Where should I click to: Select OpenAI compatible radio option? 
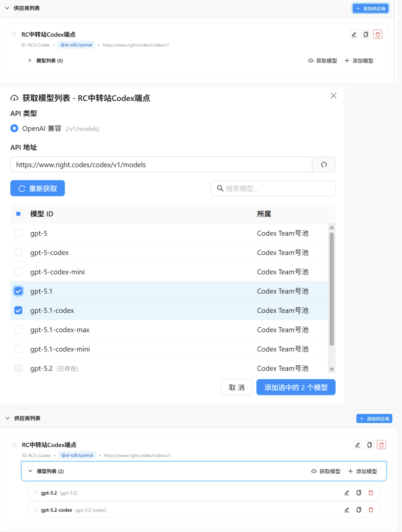pos(14,128)
